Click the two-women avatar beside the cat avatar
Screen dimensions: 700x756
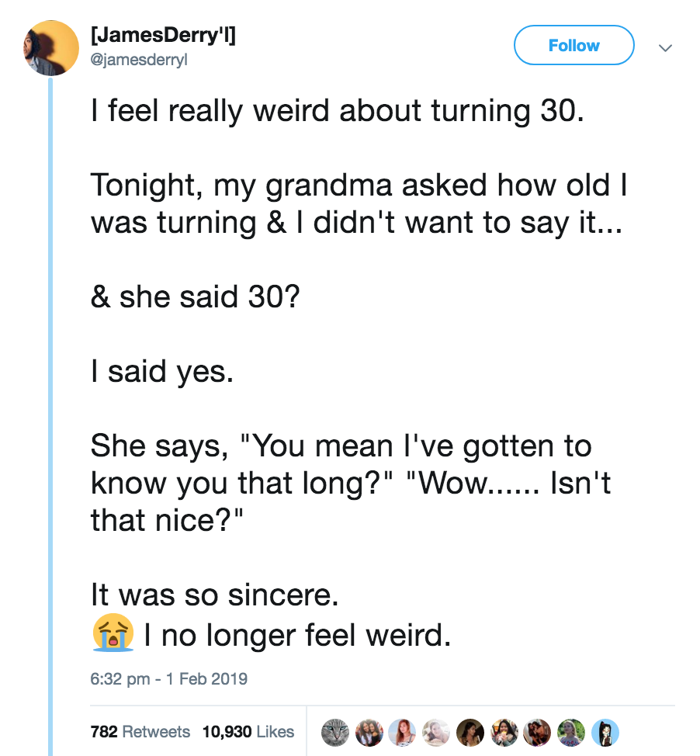[369, 731]
